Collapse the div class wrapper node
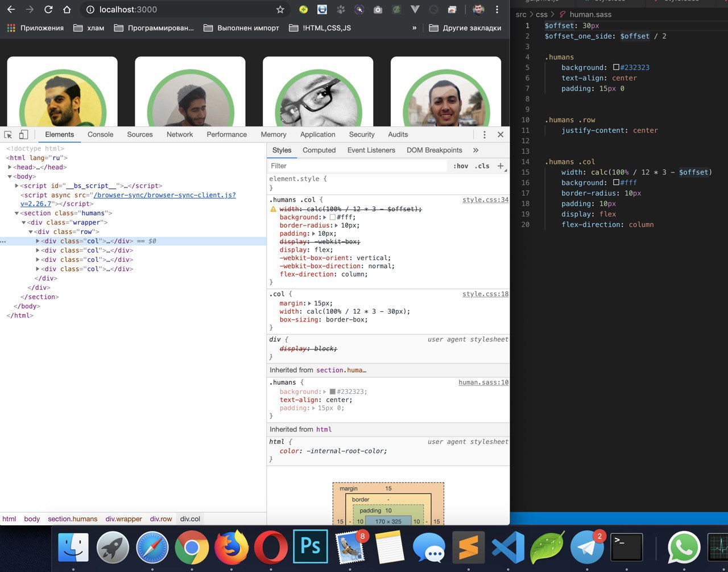Viewport: 728px width, 572px height. (x=24, y=223)
